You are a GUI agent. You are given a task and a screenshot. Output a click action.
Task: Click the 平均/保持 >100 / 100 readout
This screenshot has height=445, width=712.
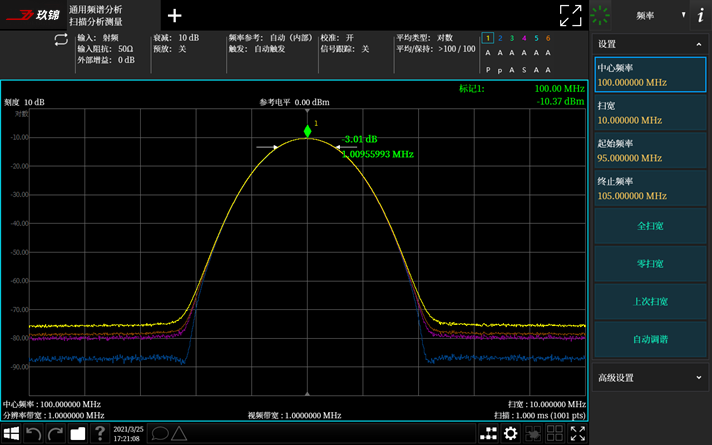pyautogui.click(x=436, y=49)
